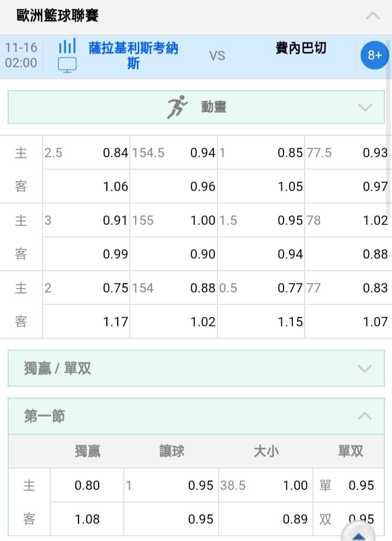Collapse the 歐洲籃球聯賽 league section
The image size is (392, 541).
pyautogui.click(x=373, y=16)
